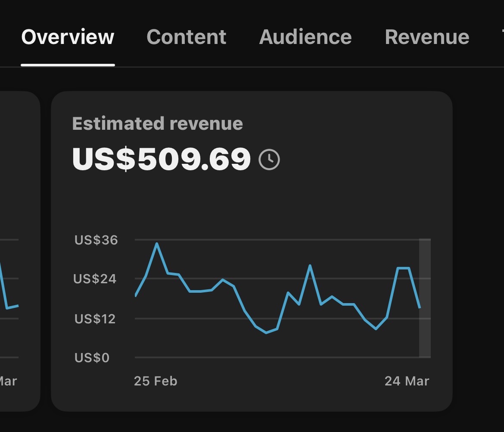Click the lowest dip of the revenue line
Viewport: 504px width, 432px height.
coord(266,333)
